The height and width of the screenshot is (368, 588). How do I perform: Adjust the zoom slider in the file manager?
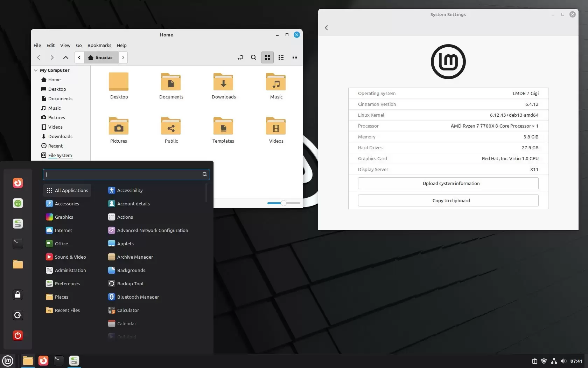tap(283, 203)
